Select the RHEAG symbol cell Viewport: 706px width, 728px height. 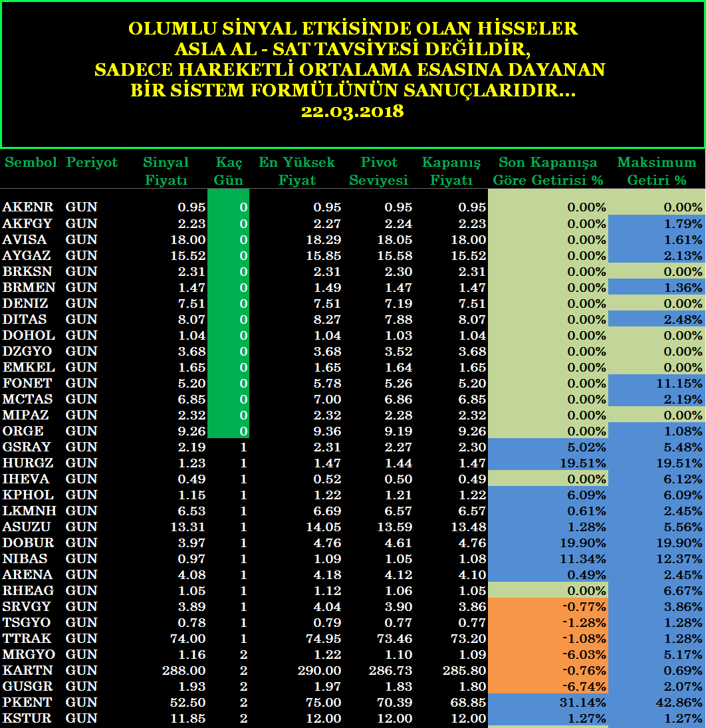pos(28,590)
